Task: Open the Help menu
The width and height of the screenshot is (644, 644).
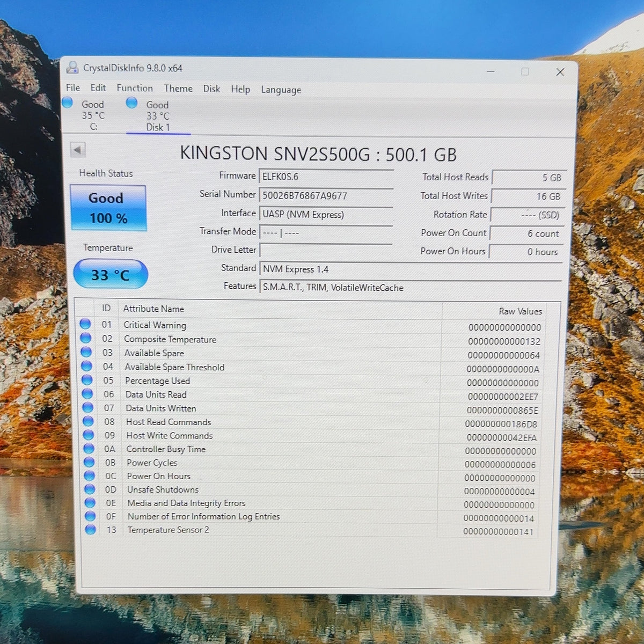Action: (x=240, y=89)
